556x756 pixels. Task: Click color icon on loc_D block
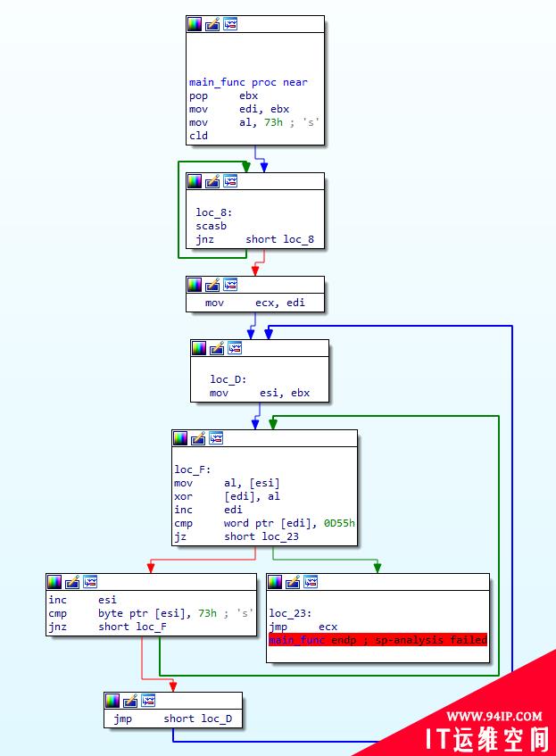point(199,347)
